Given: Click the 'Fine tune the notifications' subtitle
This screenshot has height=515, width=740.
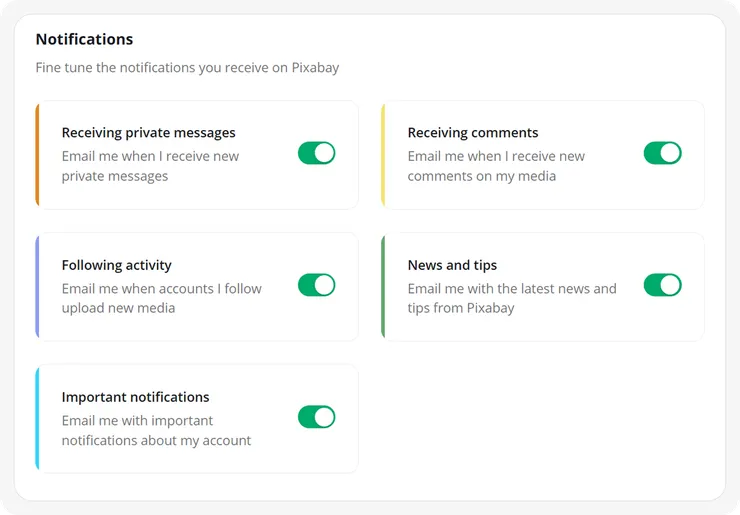Looking at the screenshot, I should pyautogui.click(x=187, y=68).
